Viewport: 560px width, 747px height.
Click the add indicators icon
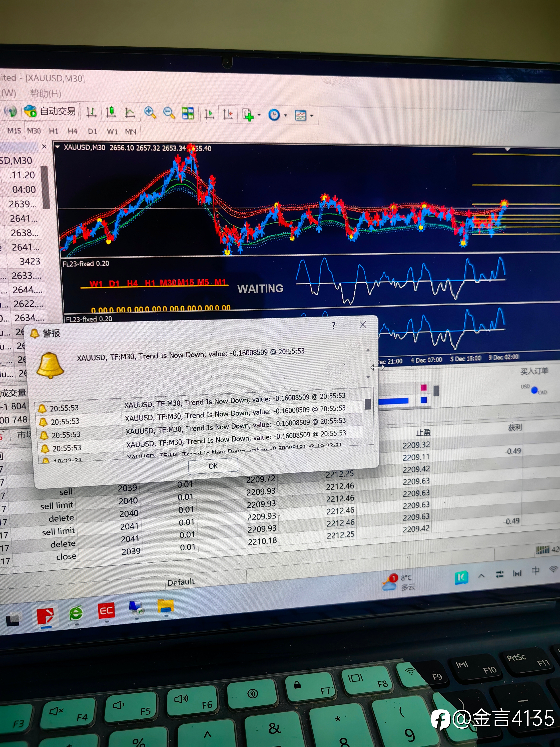click(x=248, y=115)
